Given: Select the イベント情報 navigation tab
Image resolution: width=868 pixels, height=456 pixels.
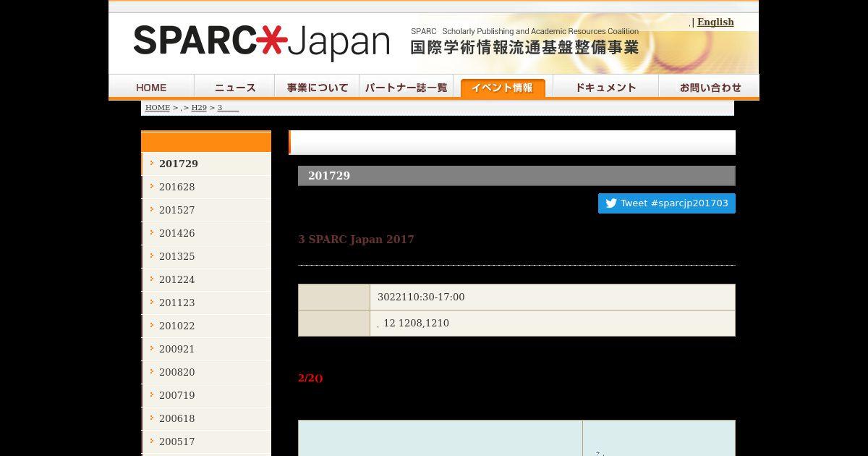Looking at the screenshot, I should tap(503, 87).
